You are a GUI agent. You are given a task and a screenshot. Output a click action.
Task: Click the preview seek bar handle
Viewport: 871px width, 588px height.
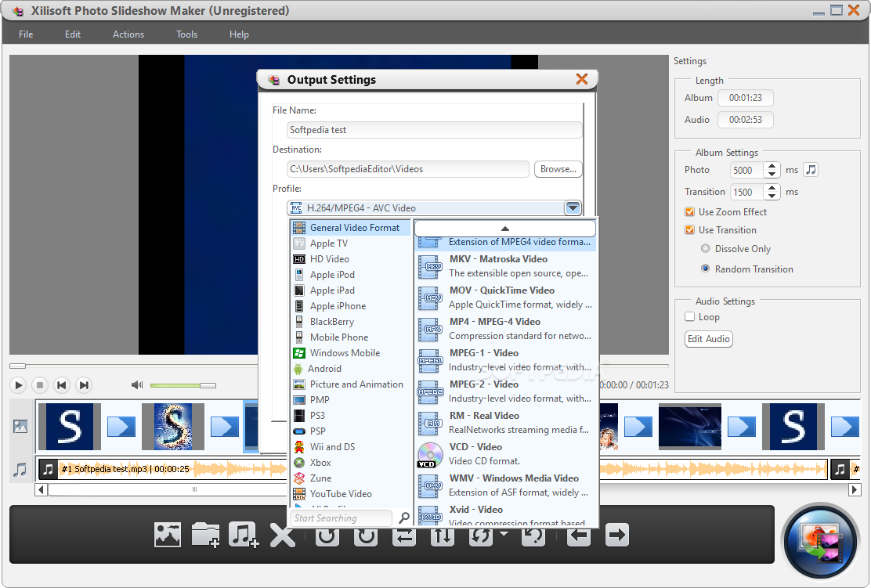pyautogui.click(x=18, y=366)
